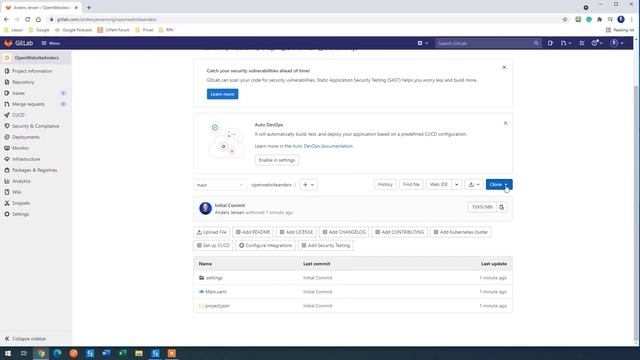Open the help dropdown in header
The width and height of the screenshot is (640, 360).
coord(596,43)
